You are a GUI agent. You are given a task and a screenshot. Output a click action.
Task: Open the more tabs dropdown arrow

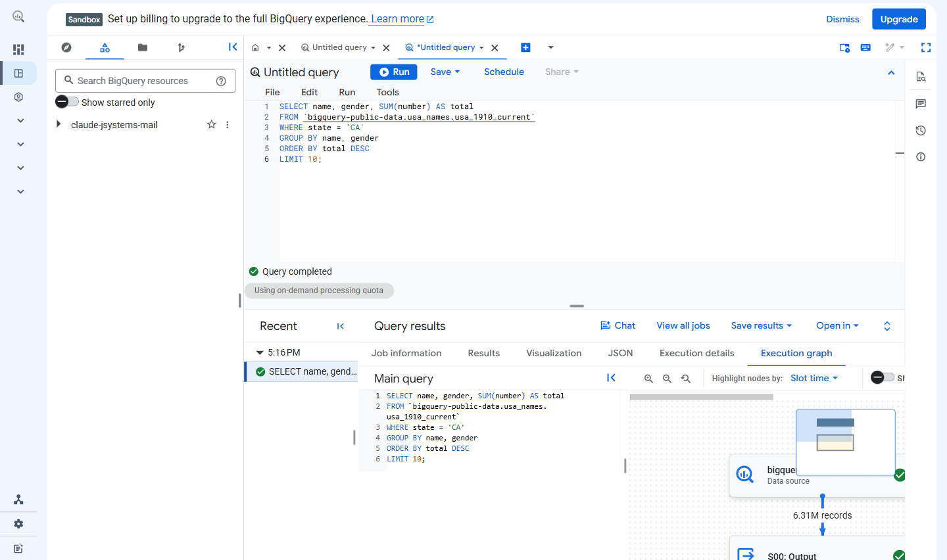click(551, 47)
